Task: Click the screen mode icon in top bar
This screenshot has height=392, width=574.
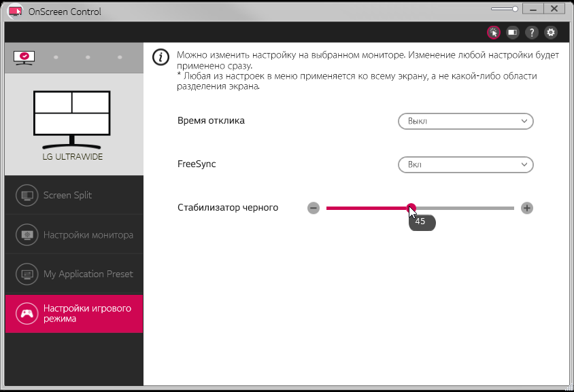Action: point(513,33)
